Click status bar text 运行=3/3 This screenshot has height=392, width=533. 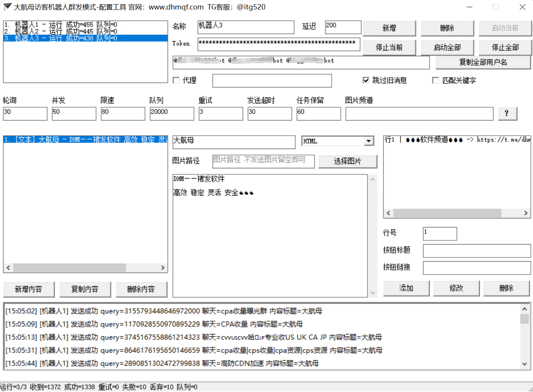tap(14, 387)
